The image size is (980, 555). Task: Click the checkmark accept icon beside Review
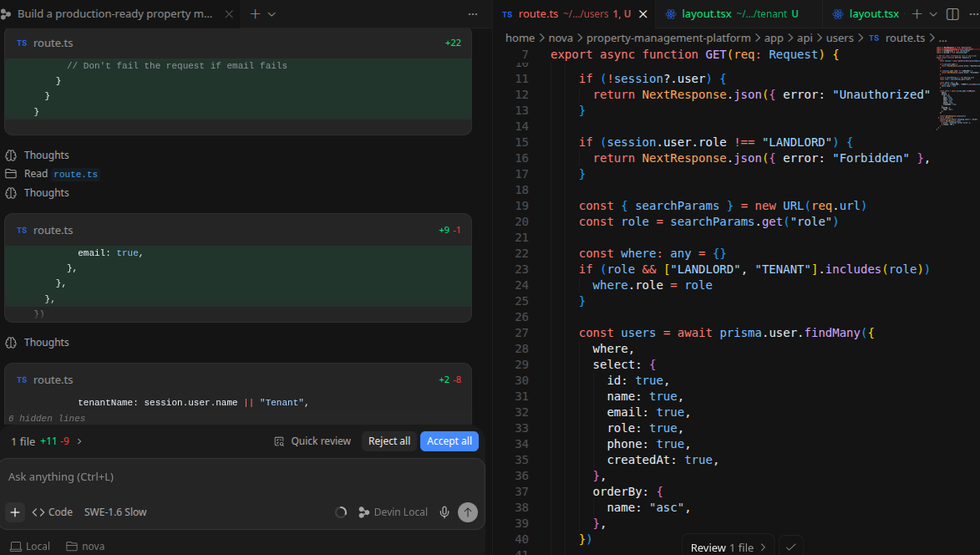(790, 547)
